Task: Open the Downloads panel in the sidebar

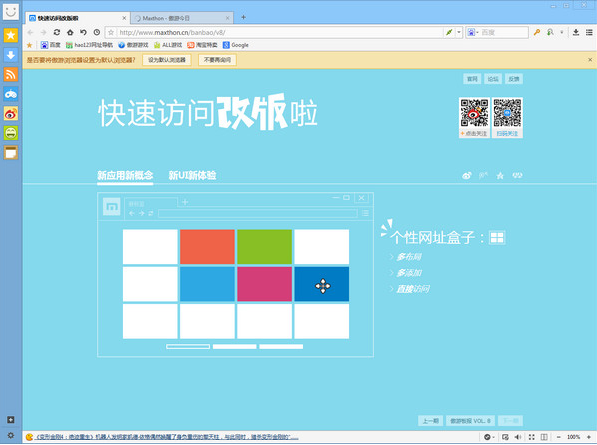Action: 11,55
